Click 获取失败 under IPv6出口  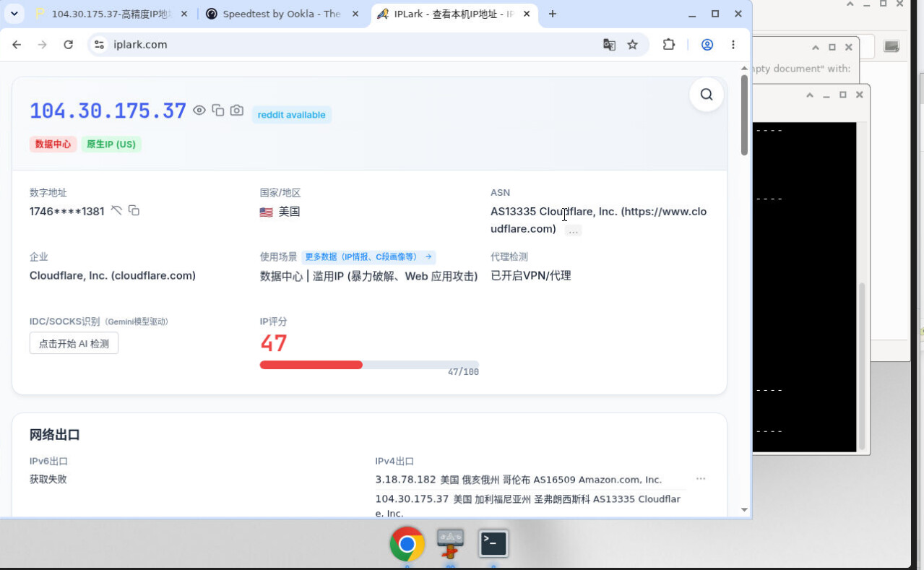(x=48, y=479)
